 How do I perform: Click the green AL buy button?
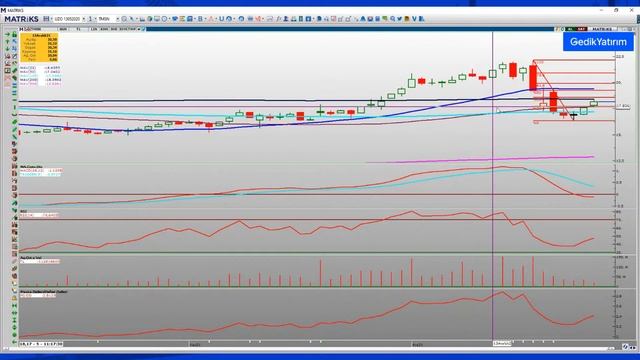tap(571, 29)
